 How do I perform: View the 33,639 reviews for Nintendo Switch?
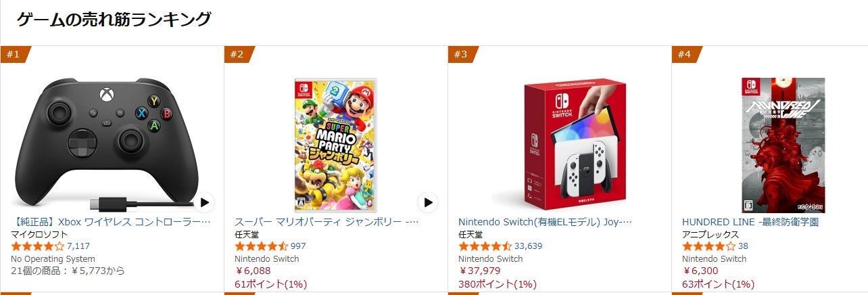pyautogui.click(x=528, y=246)
